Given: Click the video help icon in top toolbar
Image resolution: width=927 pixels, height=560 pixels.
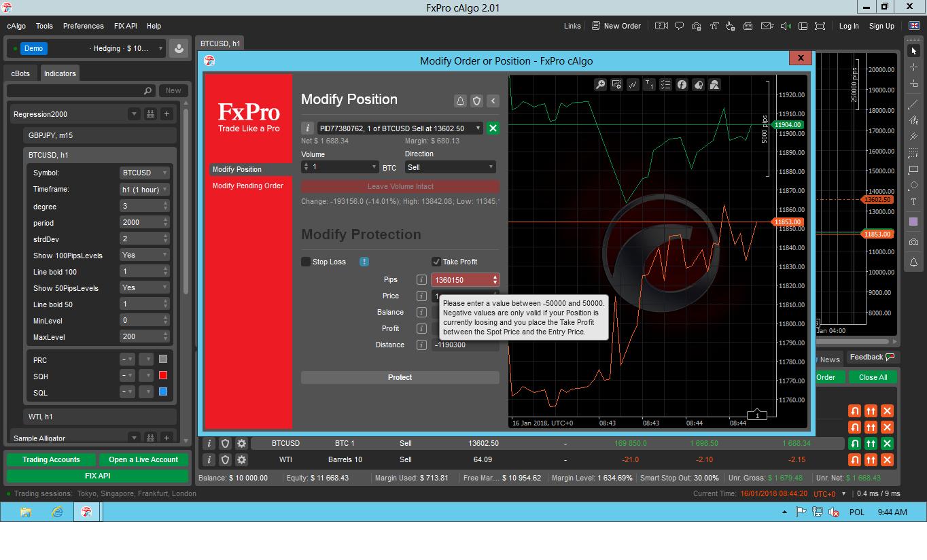Looking at the screenshot, I should 661,26.
